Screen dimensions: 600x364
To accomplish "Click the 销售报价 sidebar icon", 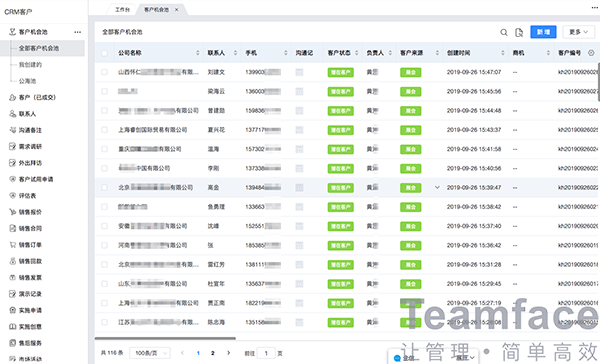I will click(x=13, y=212).
